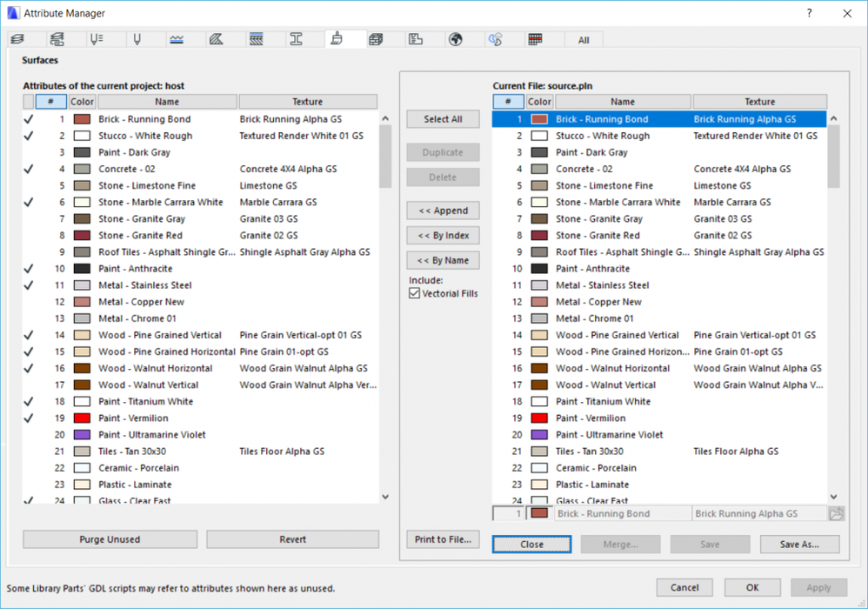Select source row Paint - Dark Gray
The height and width of the screenshot is (609, 868).
click(659, 152)
